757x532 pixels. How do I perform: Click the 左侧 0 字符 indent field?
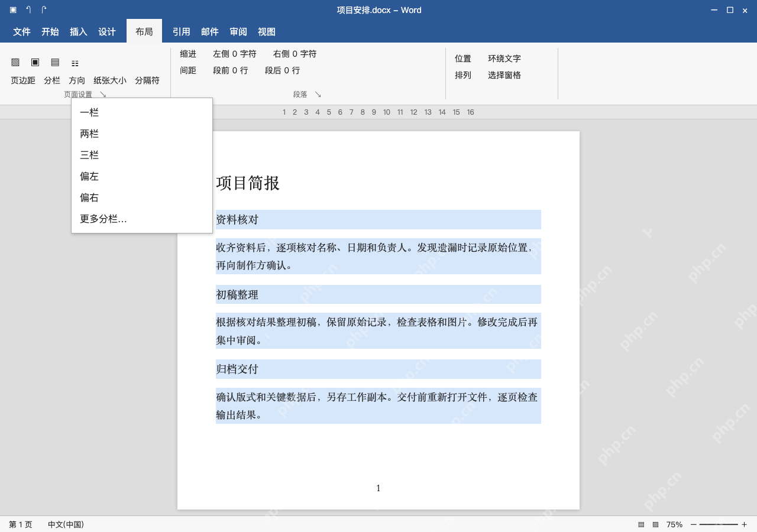tap(235, 54)
